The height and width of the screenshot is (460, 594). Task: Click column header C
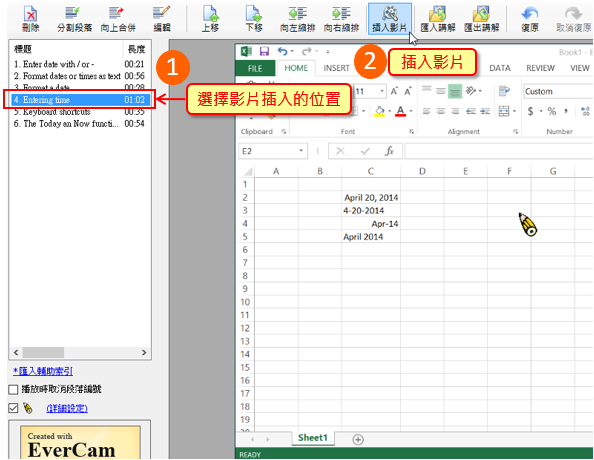coord(371,171)
